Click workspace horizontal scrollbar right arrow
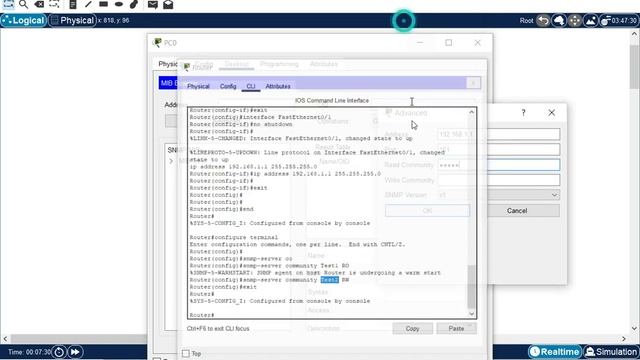 click(624, 339)
